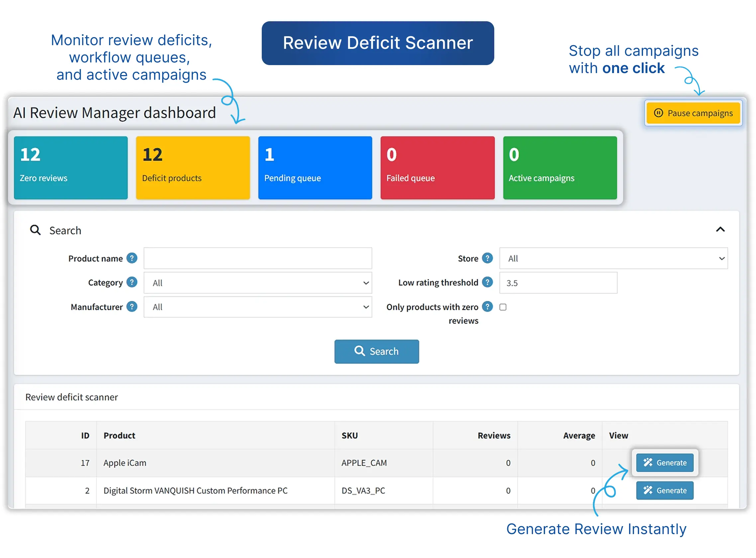Viewport: 756px width, 558px height.
Task: Click the Pause campaigns button
Action: (693, 113)
